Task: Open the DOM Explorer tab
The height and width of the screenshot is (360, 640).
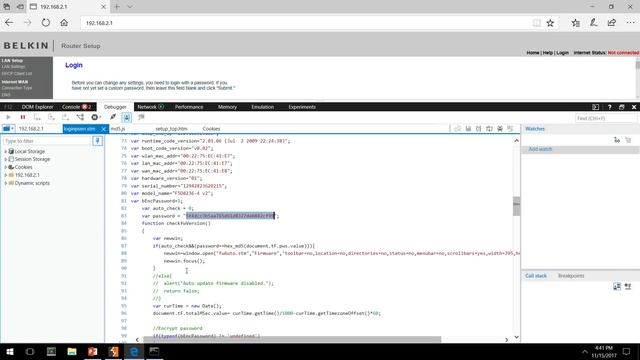Action: 38,107
